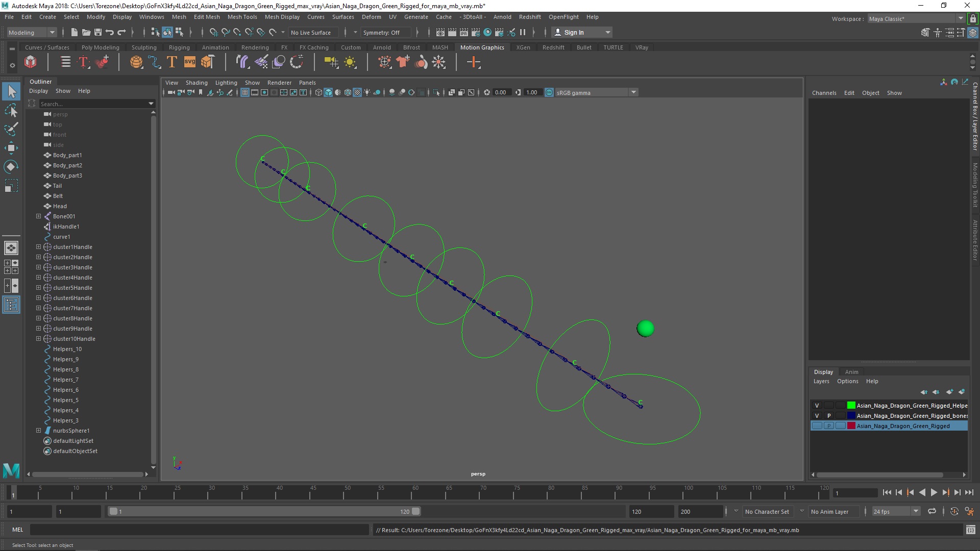The height and width of the screenshot is (551, 980).
Task: Click the MASH network cube shelf icon
Action: point(31,62)
